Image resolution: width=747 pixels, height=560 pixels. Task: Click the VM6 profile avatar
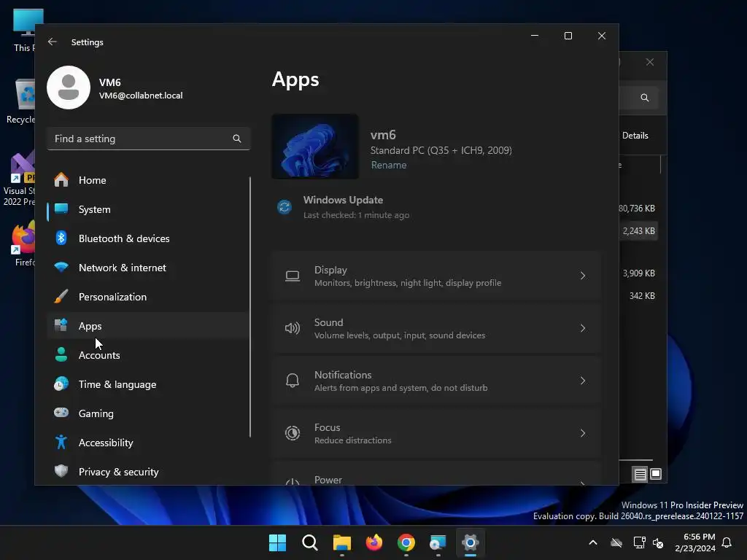[69, 87]
